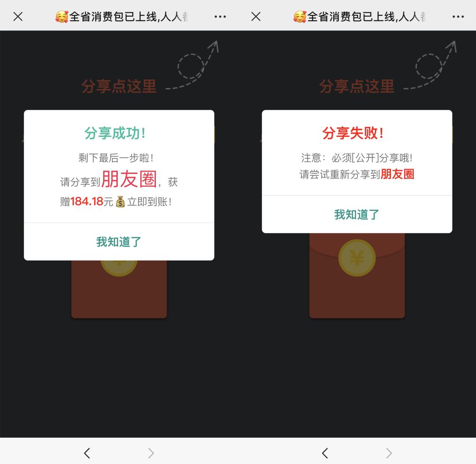The image size is (476, 464).
Task: Open the left screen's more options menu
Action: (219, 16)
